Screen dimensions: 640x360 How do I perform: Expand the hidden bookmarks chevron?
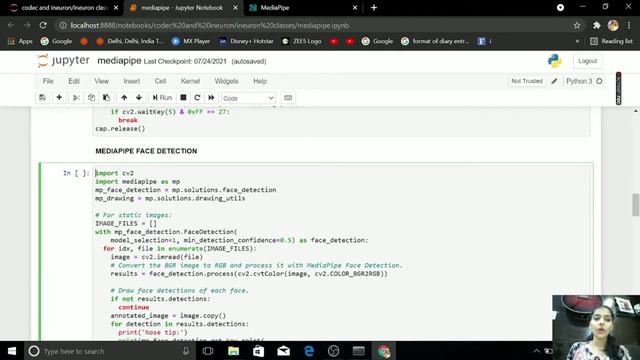pos(577,41)
